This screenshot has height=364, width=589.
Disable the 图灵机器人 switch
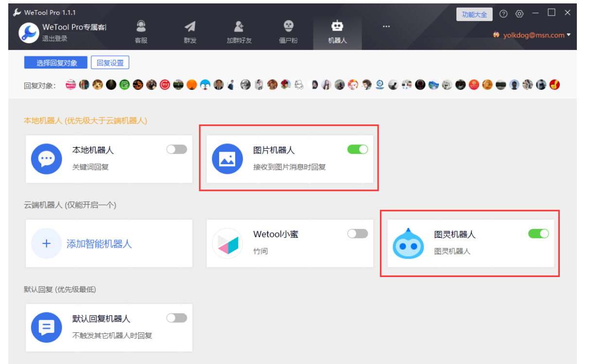pos(538,234)
